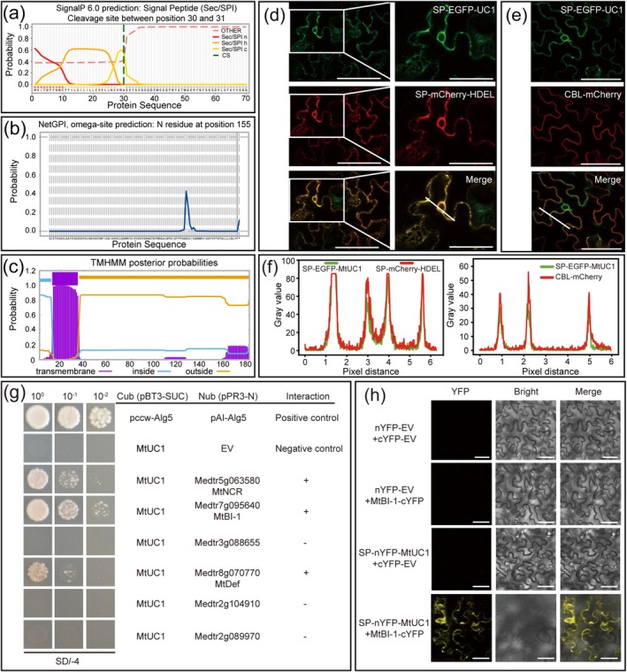Click the Bright column header in panel h
Screen dimensions: 627x672
tap(526, 392)
